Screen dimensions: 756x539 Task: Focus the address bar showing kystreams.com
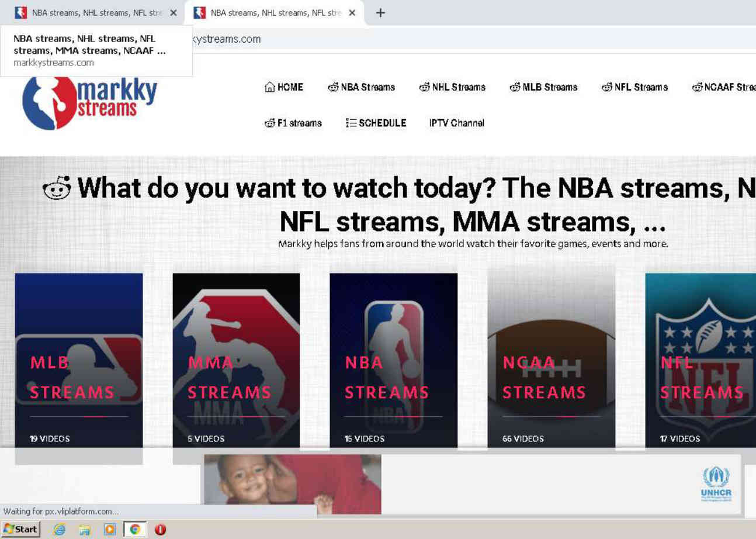pos(473,39)
